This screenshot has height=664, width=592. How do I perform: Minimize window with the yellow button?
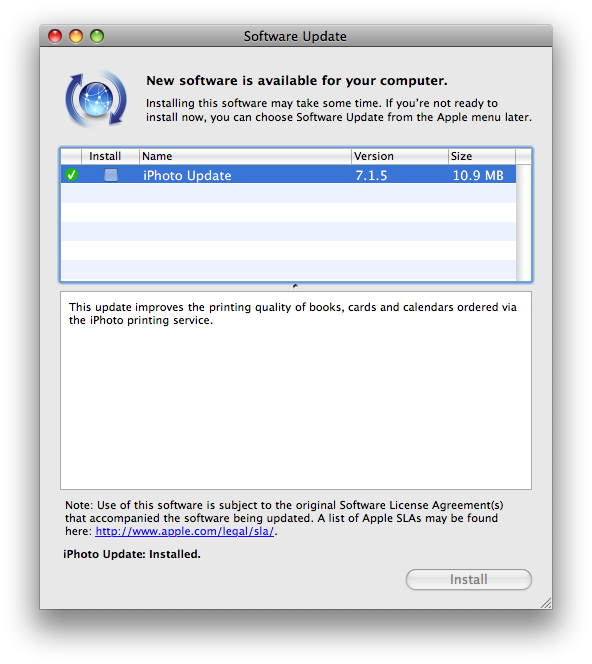pyautogui.click(x=76, y=36)
